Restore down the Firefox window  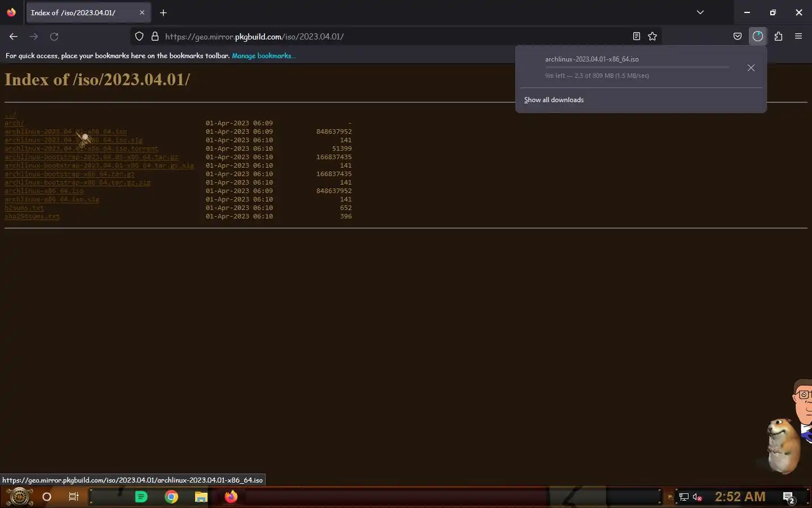(x=773, y=12)
